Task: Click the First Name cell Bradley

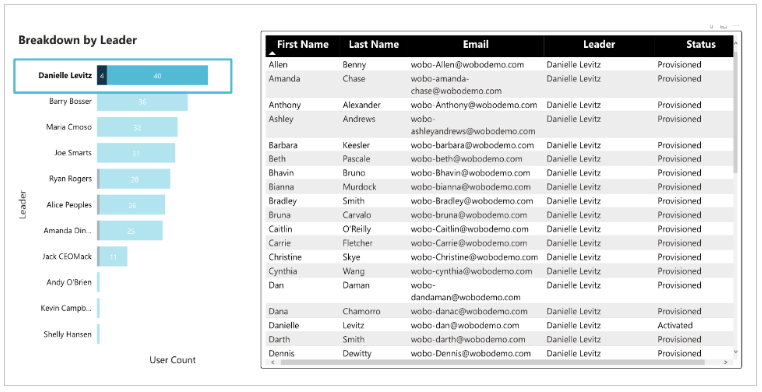Action: [282, 201]
